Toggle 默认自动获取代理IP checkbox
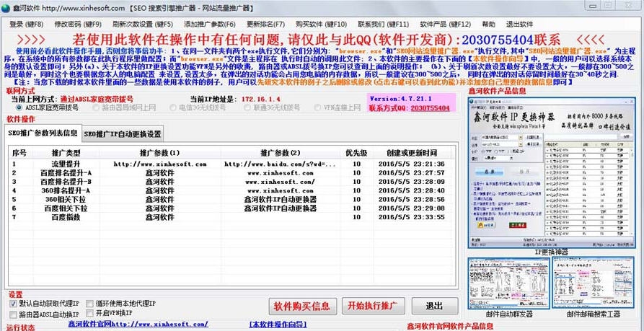644x331 pixels. [13, 304]
